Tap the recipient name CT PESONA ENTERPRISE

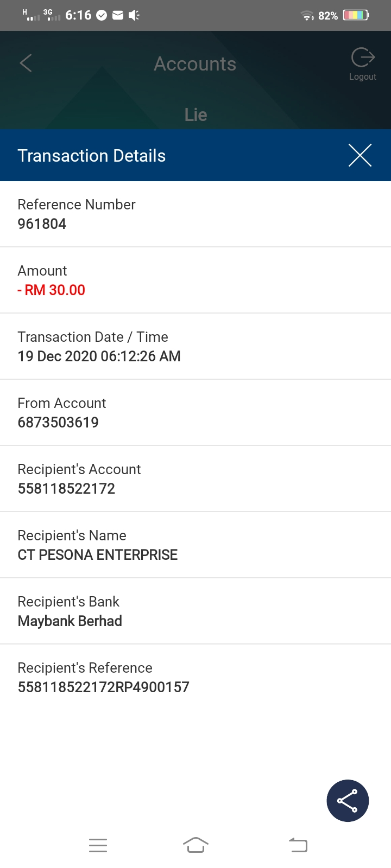[x=98, y=555]
